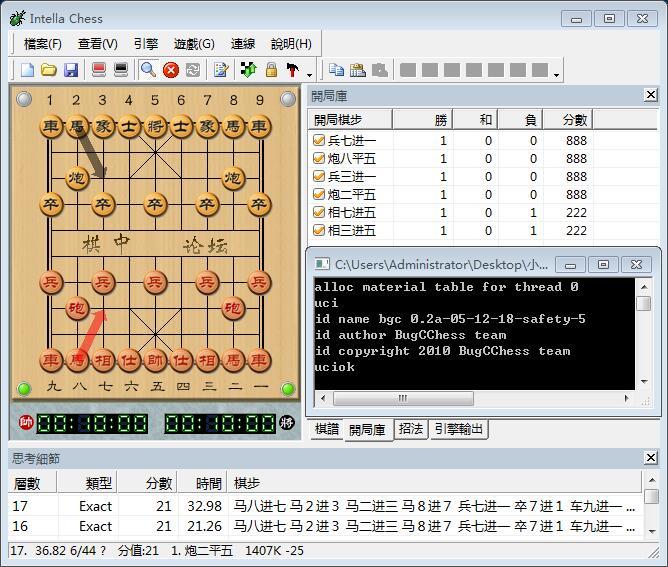Image resolution: width=668 pixels, height=567 pixels.
Task: Close the 開局庫 panel
Action: coord(651,95)
